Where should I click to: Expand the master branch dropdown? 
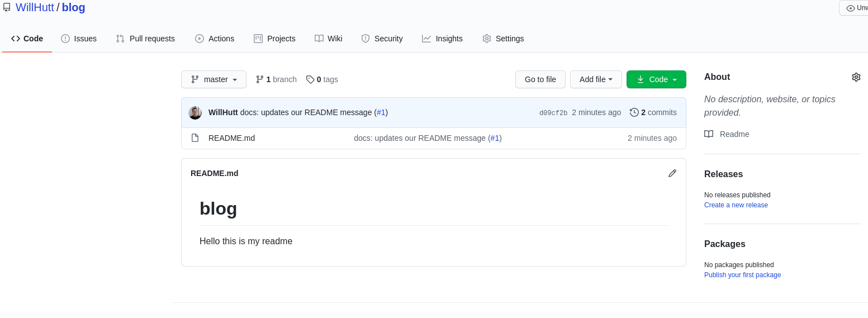(214, 79)
